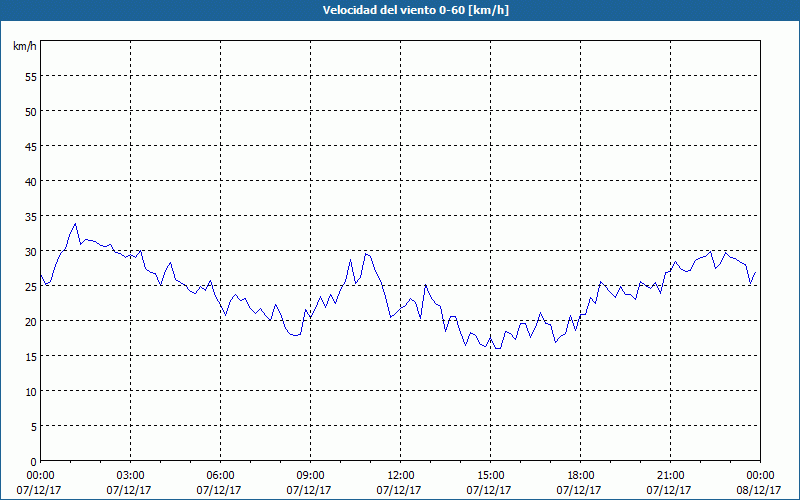Click the 55 value on the y-axis
The image size is (800, 500).
coord(31,77)
